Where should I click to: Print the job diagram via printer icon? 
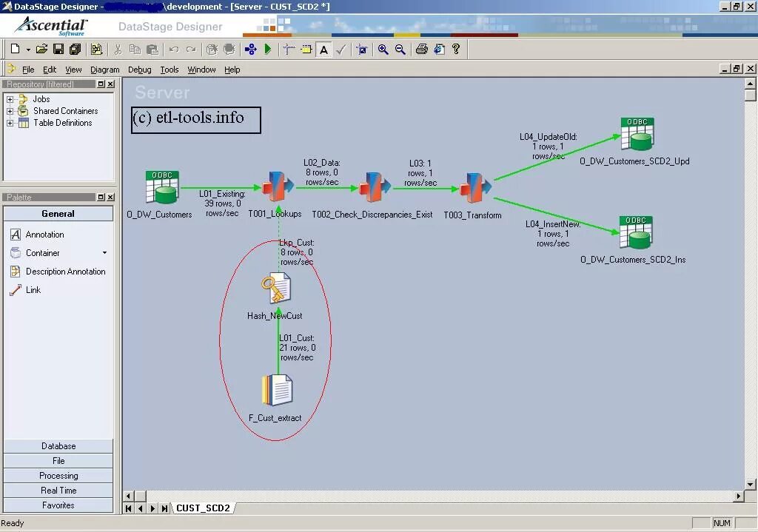421,49
